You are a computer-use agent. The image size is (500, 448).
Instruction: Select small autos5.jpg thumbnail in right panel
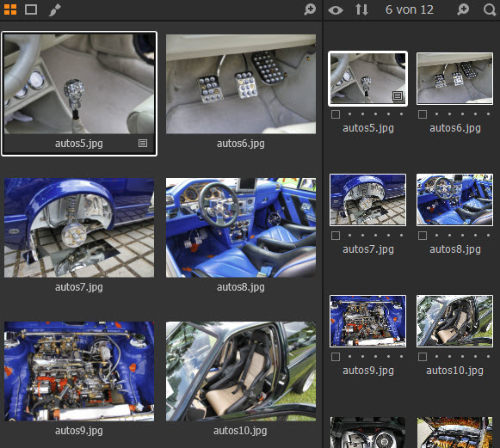coord(368,79)
